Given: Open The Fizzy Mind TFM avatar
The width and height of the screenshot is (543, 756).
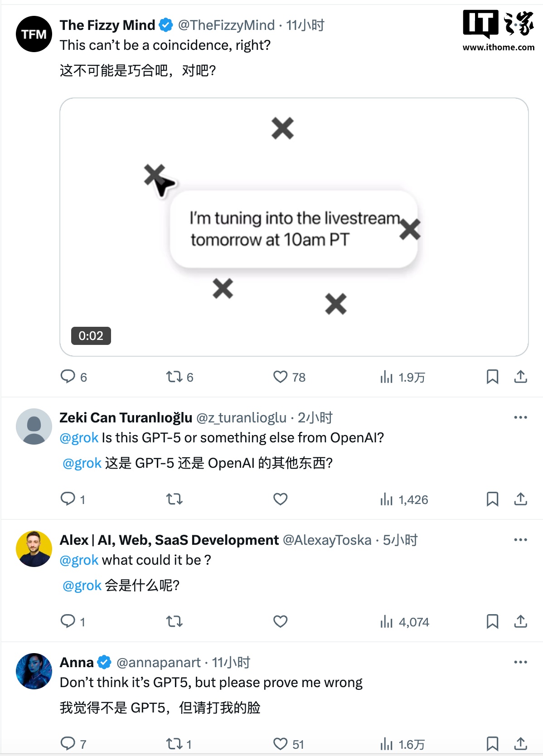Looking at the screenshot, I should point(34,34).
